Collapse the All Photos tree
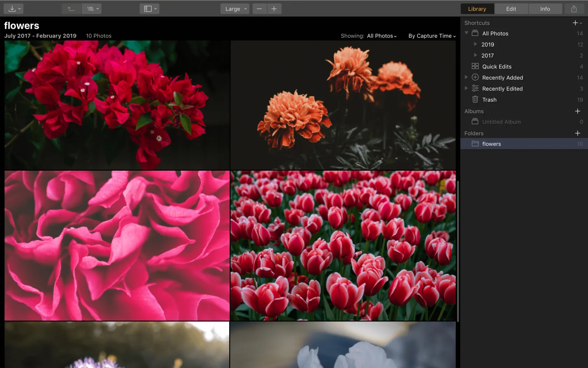Viewport: 588px width, 368px height. tap(466, 33)
